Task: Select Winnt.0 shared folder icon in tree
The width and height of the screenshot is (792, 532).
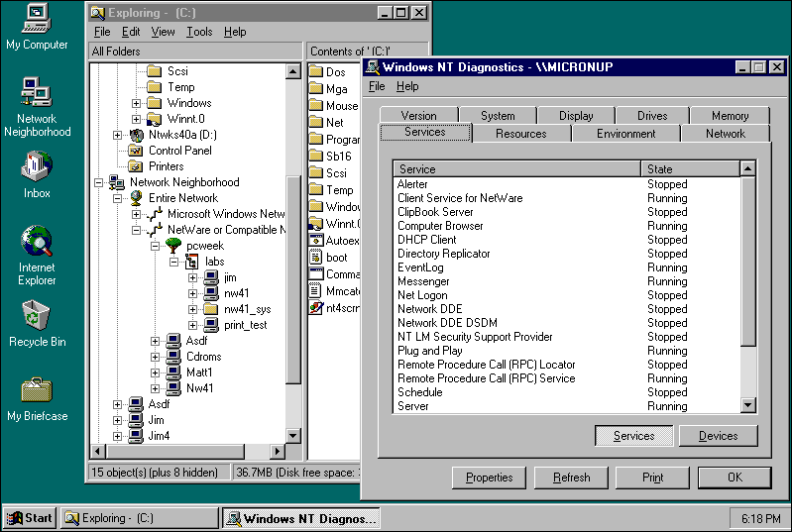Action: (154, 119)
